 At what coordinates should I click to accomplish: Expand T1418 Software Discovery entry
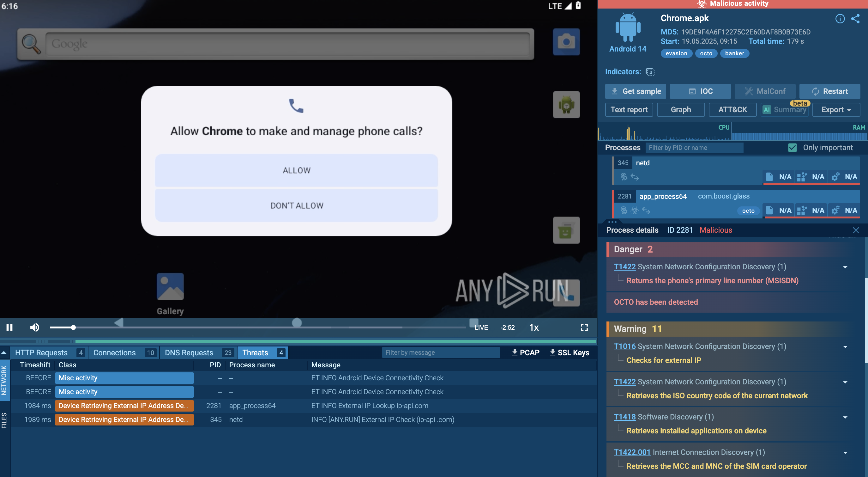[845, 417]
